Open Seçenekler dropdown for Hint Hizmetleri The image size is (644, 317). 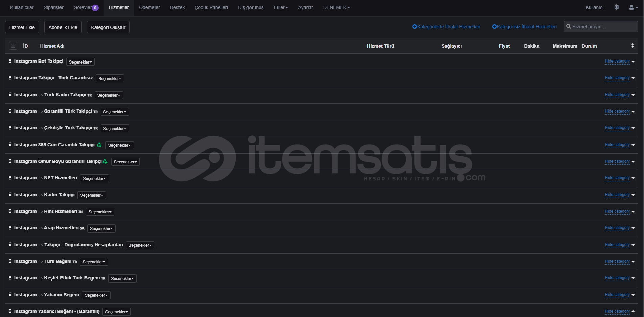click(100, 212)
